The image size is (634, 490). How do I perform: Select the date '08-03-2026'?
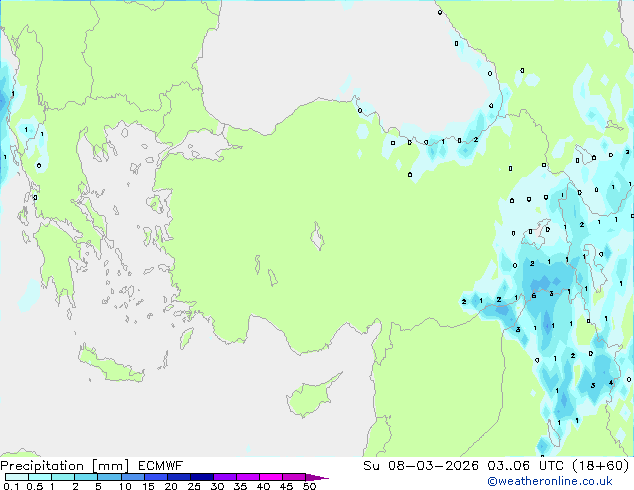click(433, 466)
